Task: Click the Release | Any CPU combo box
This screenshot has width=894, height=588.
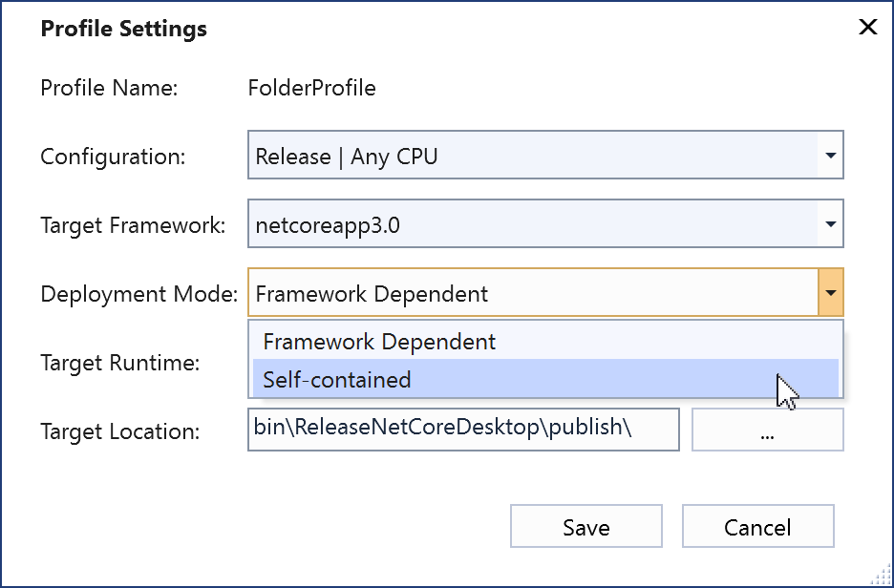Action: (x=545, y=155)
